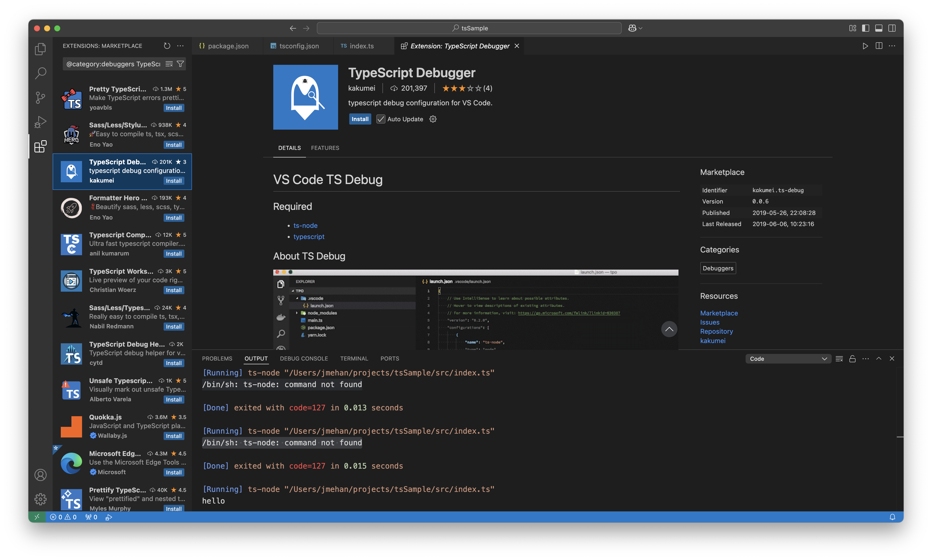Click the Debuggers category tag
This screenshot has height=560, width=932.
718,268
